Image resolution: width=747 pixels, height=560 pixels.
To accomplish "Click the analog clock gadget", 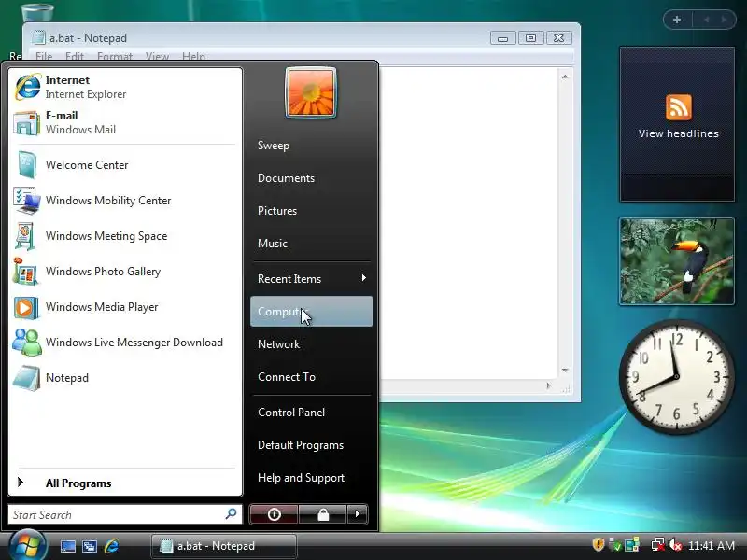I will [x=676, y=377].
